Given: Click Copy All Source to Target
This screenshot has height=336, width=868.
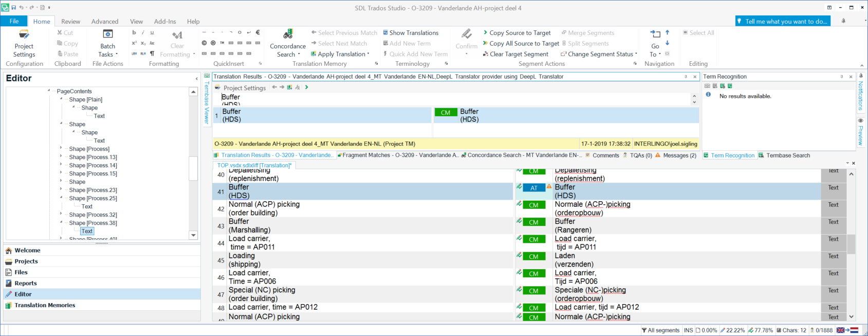Looking at the screenshot, I should (521, 43).
